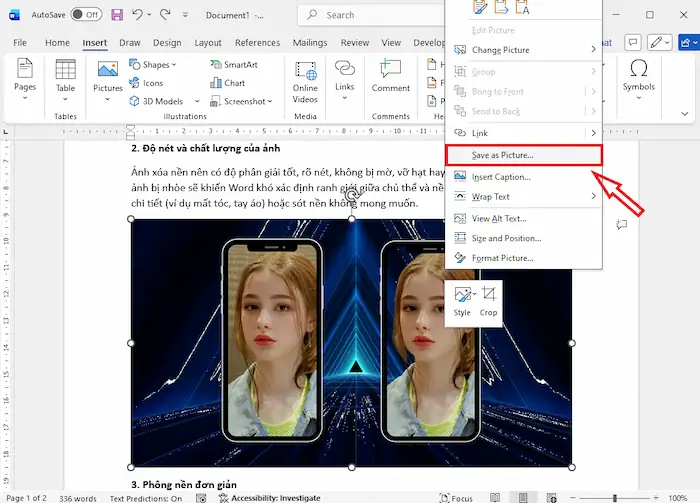Screen dimensions: 700x503
Task: Click the Save floppy disk icon
Action: click(117, 15)
